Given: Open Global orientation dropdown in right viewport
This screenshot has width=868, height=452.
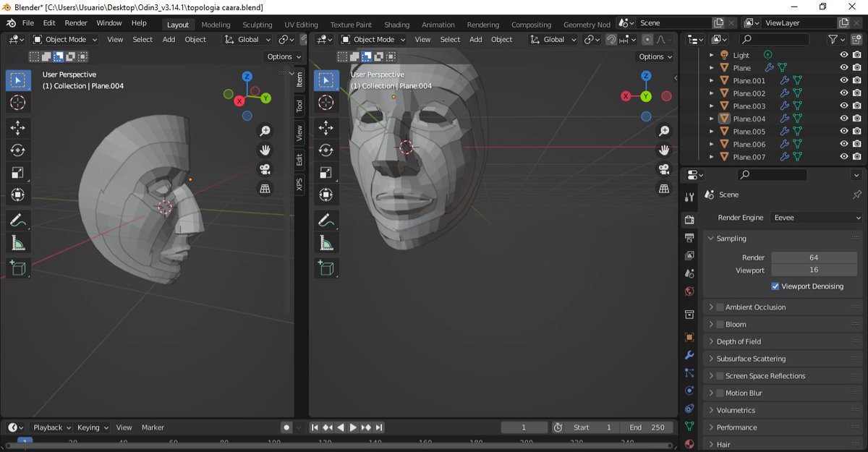Looking at the screenshot, I should coord(553,40).
